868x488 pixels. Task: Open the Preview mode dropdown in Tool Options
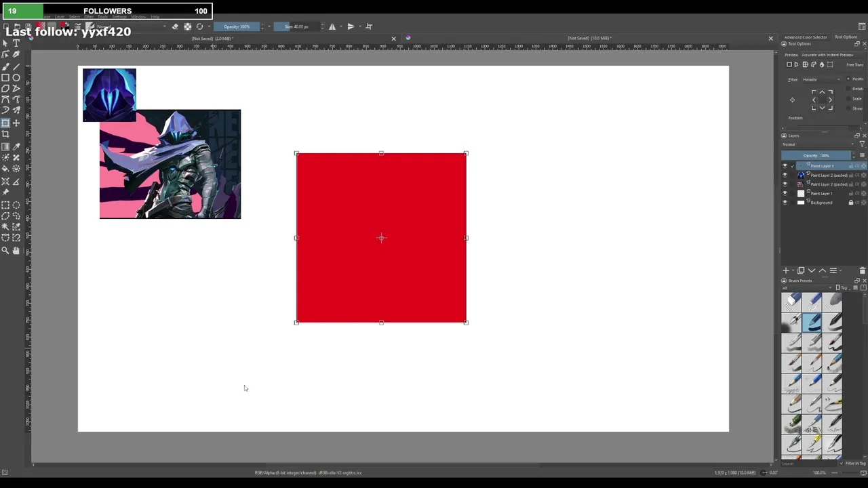pos(834,55)
